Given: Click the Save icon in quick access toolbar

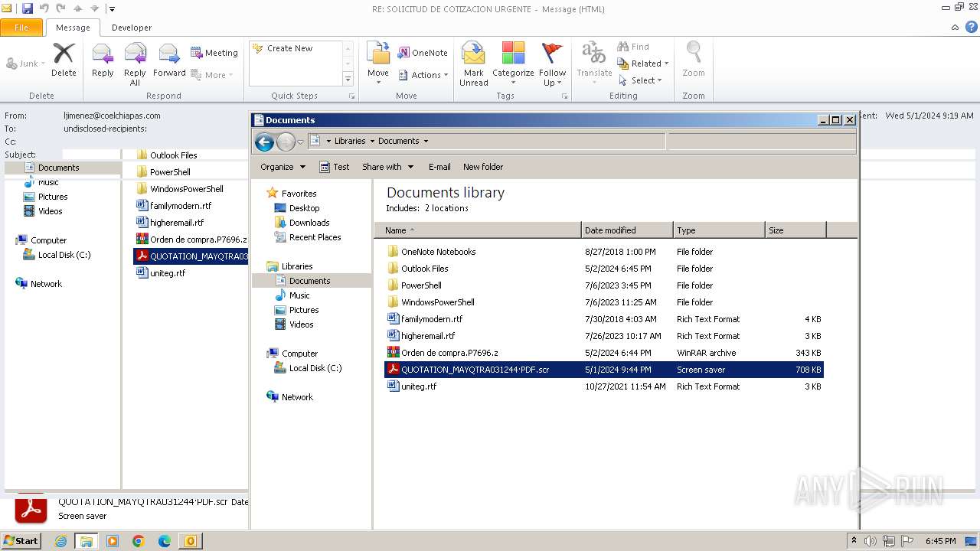Looking at the screenshot, I should point(27,8).
